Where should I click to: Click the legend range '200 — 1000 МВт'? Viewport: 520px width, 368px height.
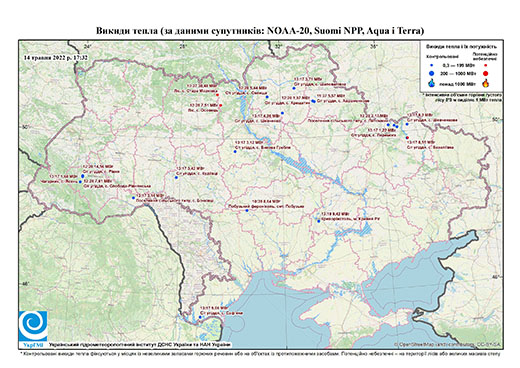tap(457, 73)
